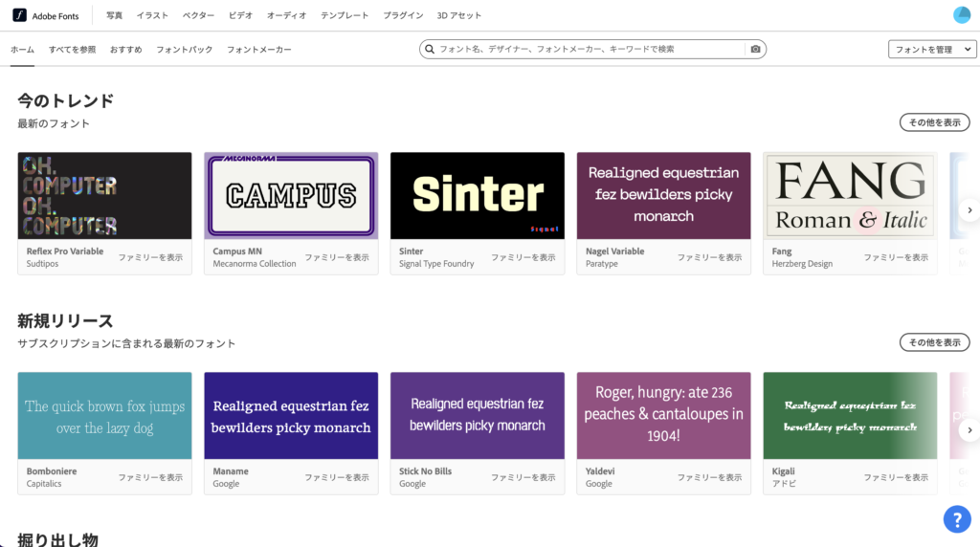Advance trending fonts carousel with right arrow
The image size is (980, 547).
969,210
